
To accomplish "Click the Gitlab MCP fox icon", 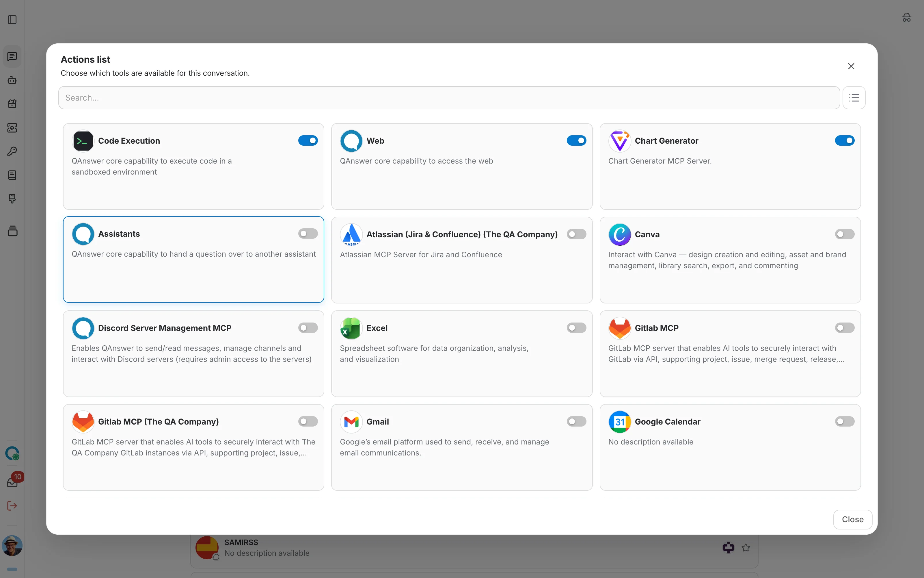I will [619, 328].
